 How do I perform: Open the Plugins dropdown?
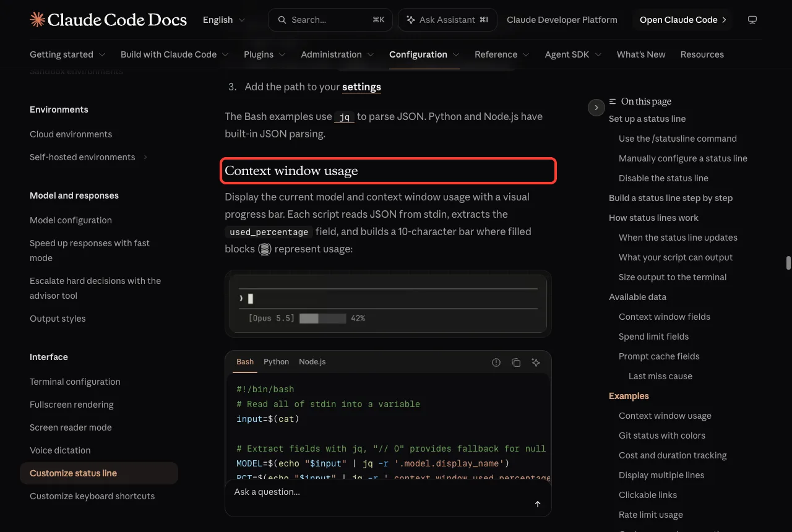265,54
